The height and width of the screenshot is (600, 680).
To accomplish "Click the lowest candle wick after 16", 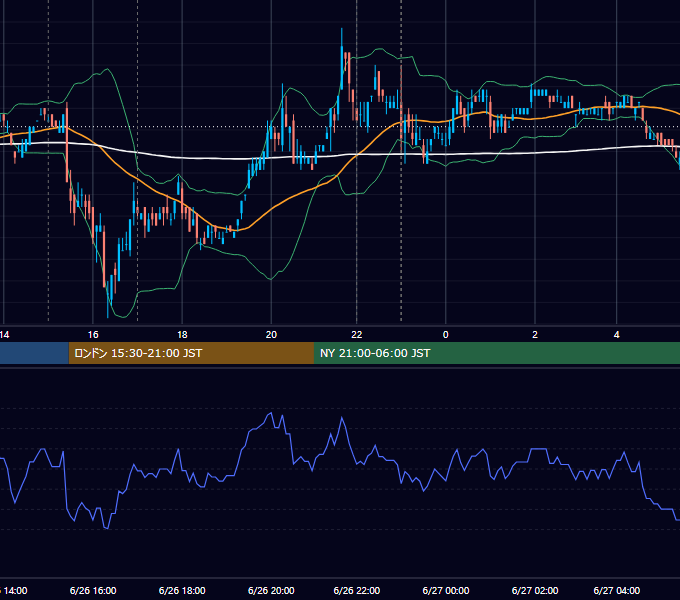I will point(108,299).
